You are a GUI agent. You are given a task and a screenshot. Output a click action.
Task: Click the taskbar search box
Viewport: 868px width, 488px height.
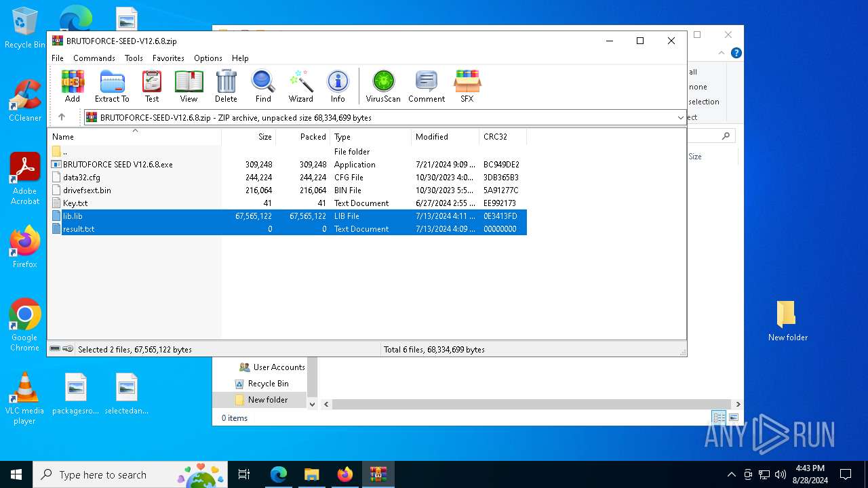pos(131,474)
